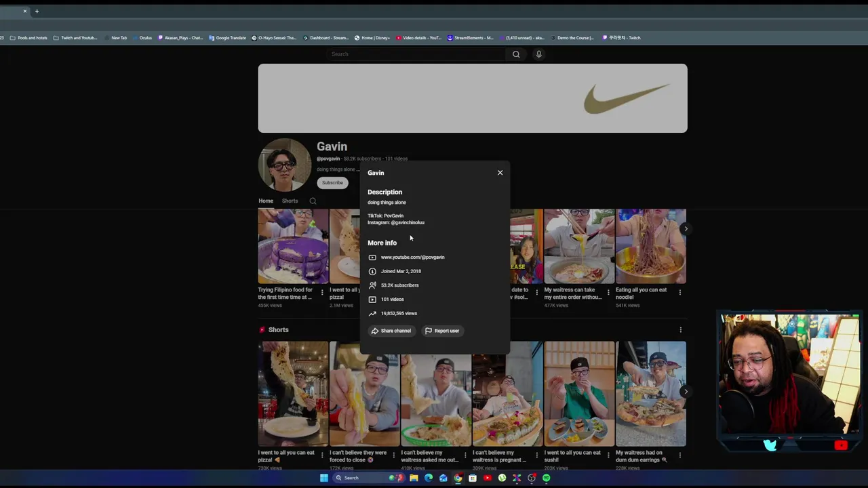The width and height of the screenshot is (868, 488).
Task: Click the Nike channel banner image
Action: coord(473,98)
